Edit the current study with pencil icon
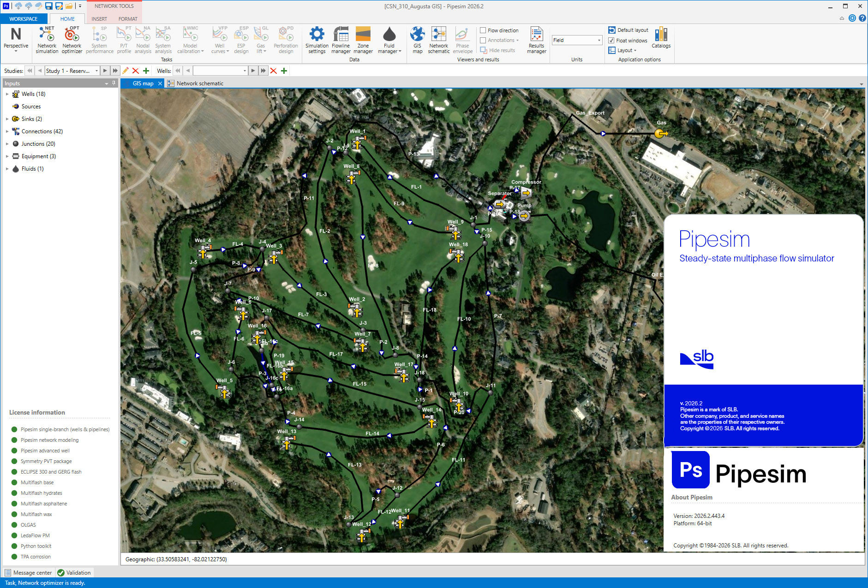The image size is (868, 588). pos(126,71)
